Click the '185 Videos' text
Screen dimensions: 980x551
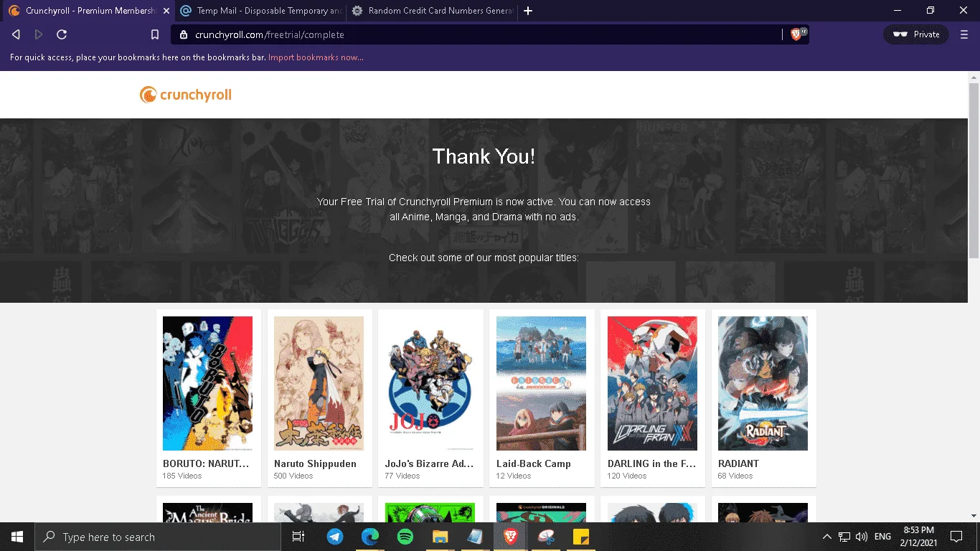182,476
